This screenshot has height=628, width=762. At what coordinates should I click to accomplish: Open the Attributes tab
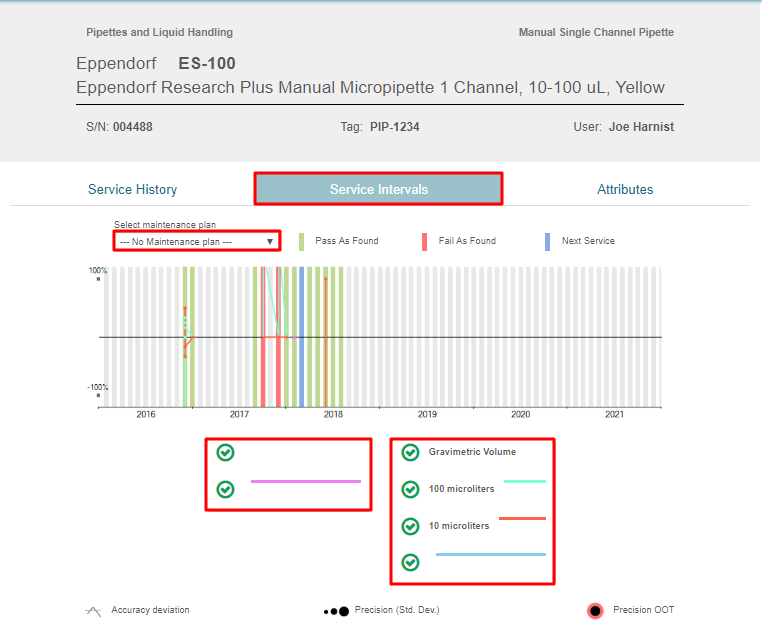[x=625, y=189]
